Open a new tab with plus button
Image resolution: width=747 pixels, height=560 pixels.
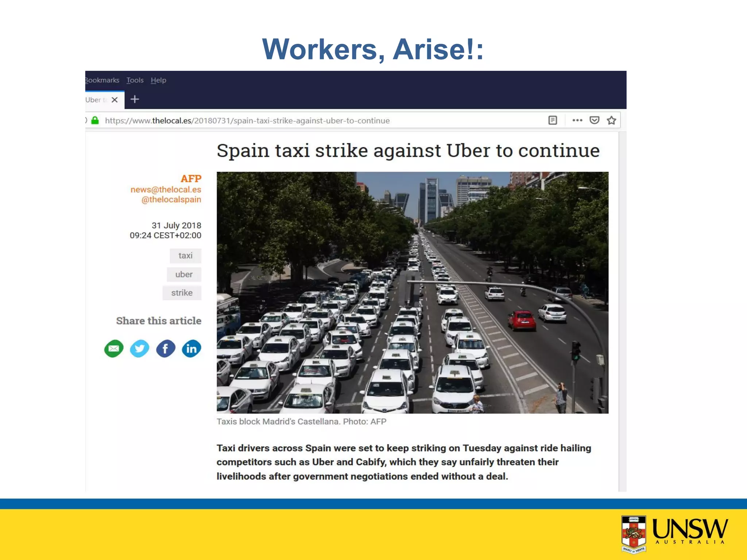(135, 99)
